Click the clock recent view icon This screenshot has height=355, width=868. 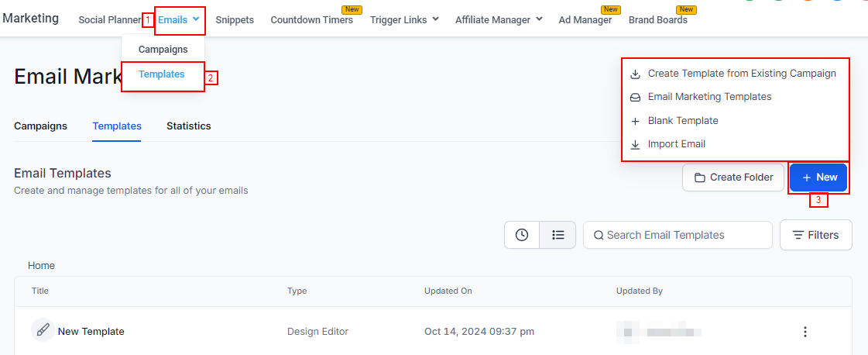point(521,235)
